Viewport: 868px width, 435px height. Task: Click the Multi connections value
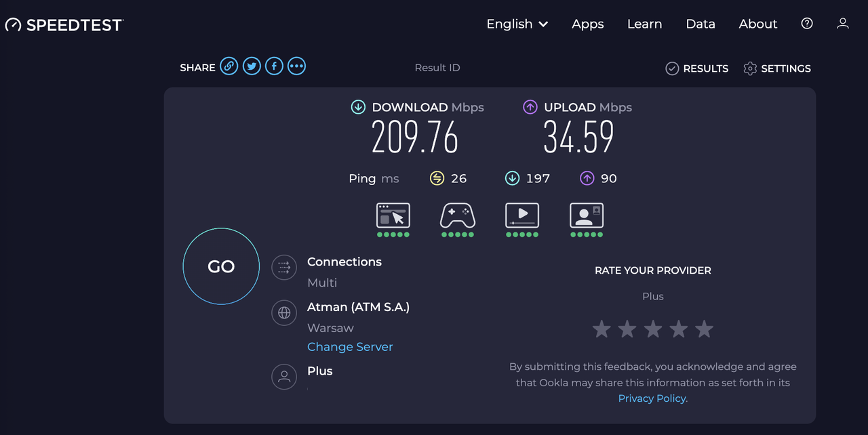tap(322, 283)
